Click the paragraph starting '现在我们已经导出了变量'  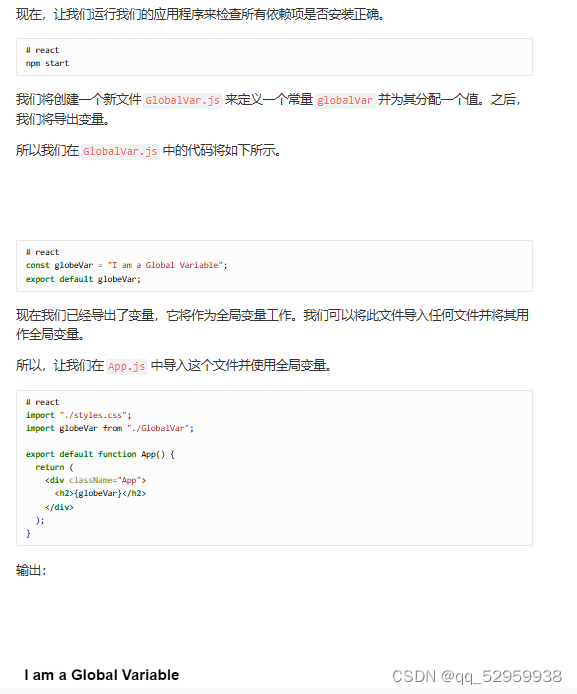[x=273, y=324]
